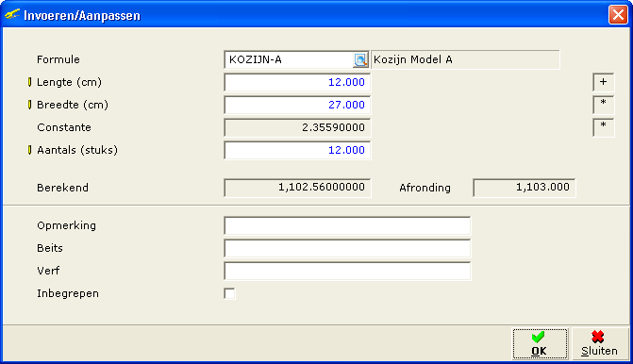This screenshot has width=633, height=364.
Task: Click the red cross Sluiten button
Action: point(599,344)
